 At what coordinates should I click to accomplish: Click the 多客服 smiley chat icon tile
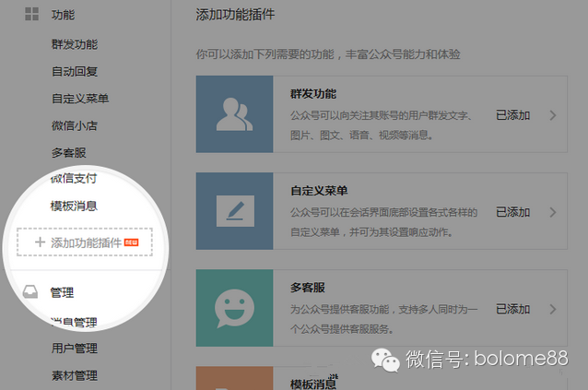(234, 308)
